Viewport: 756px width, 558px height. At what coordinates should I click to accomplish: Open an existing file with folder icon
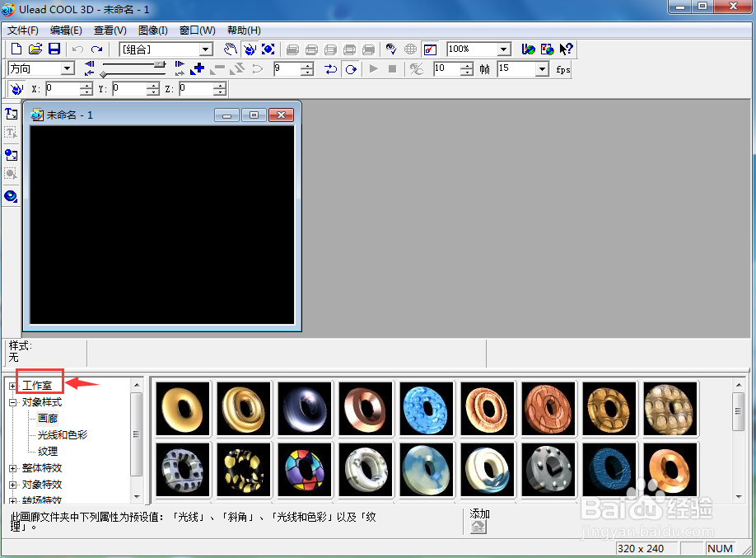tap(35, 49)
